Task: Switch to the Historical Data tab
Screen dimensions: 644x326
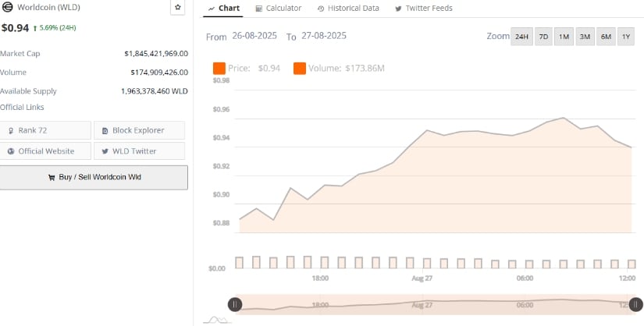Action: click(x=348, y=9)
